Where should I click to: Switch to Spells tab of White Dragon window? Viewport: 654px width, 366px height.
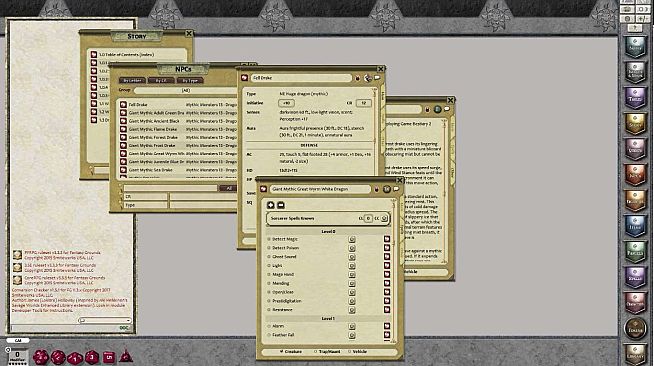pos(401,228)
